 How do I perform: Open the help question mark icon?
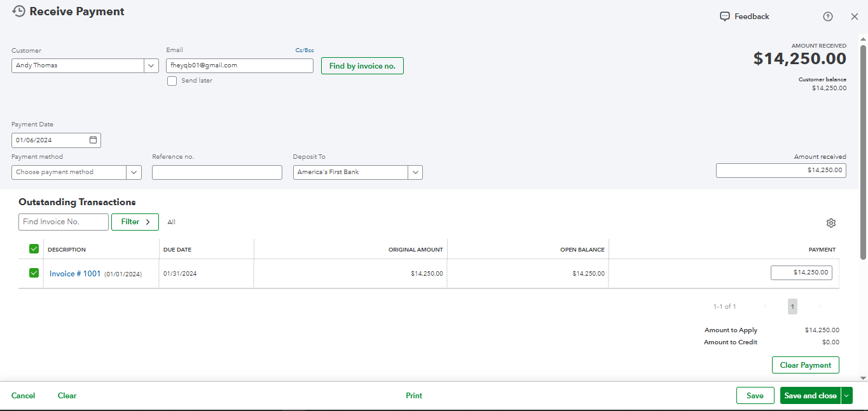(827, 17)
